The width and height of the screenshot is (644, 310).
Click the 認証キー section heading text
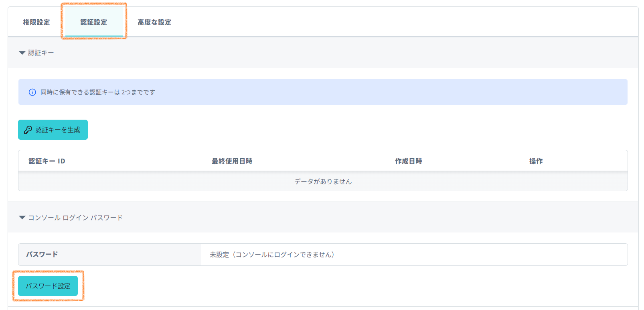(x=41, y=53)
